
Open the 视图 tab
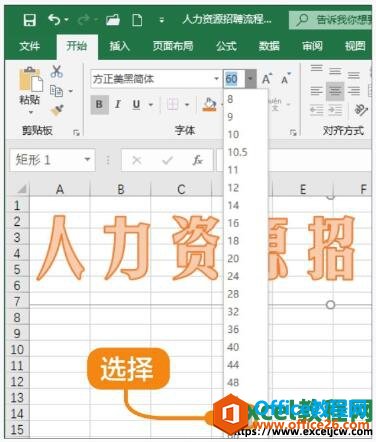coord(355,46)
